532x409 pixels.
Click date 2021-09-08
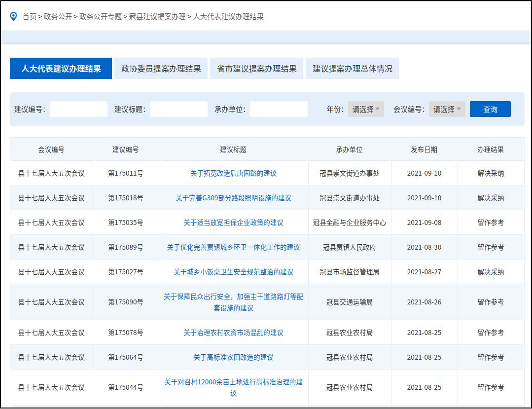pos(424,223)
